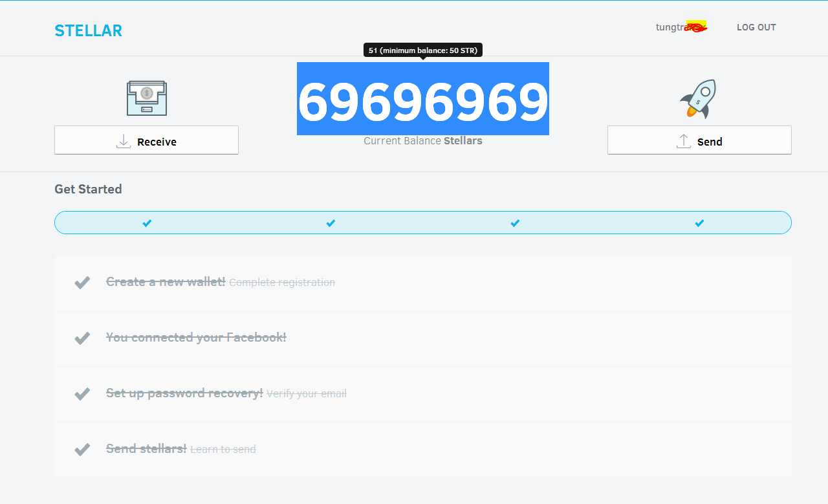
Task: Click the STELLAR logo
Action: (88, 30)
